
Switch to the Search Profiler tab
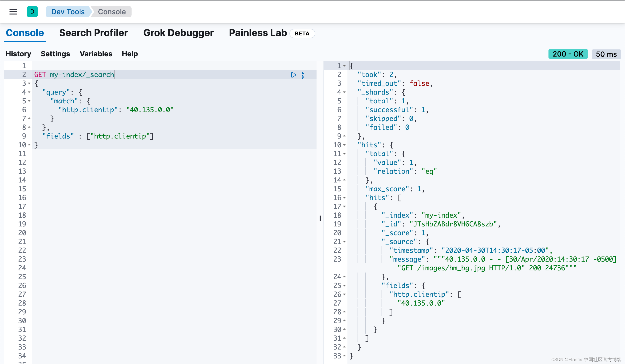pos(93,33)
